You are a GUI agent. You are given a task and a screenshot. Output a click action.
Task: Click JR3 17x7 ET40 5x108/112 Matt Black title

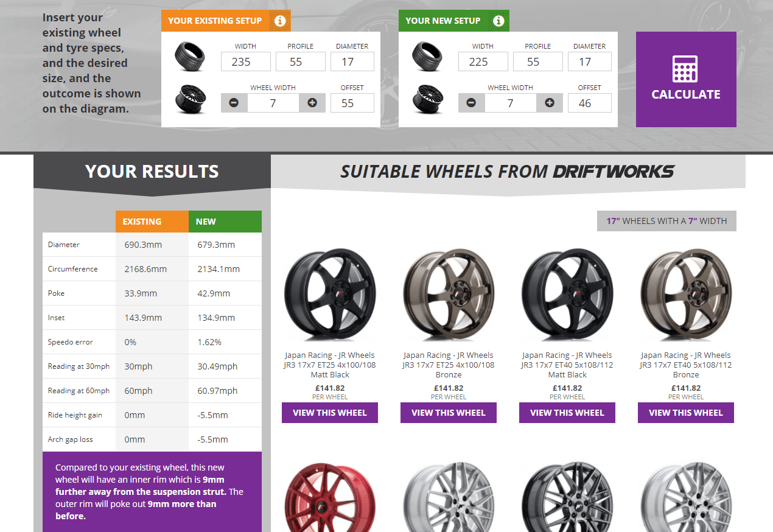[567, 365]
